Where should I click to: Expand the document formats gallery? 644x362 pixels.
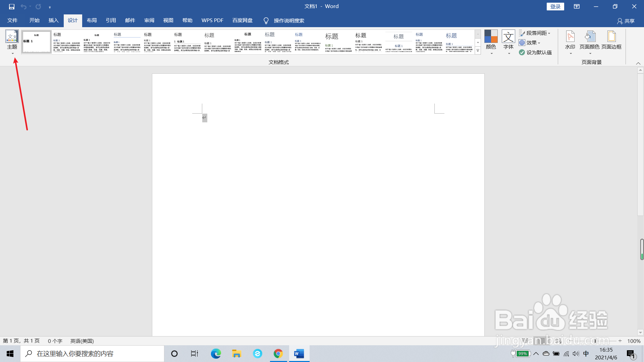[x=478, y=51]
